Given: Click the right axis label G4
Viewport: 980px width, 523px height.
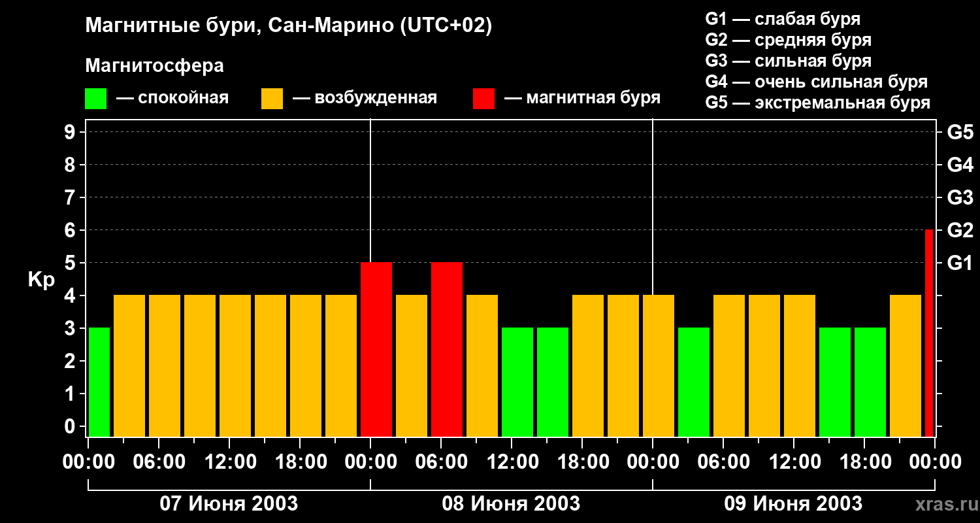Looking at the screenshot, I should 960,165.
